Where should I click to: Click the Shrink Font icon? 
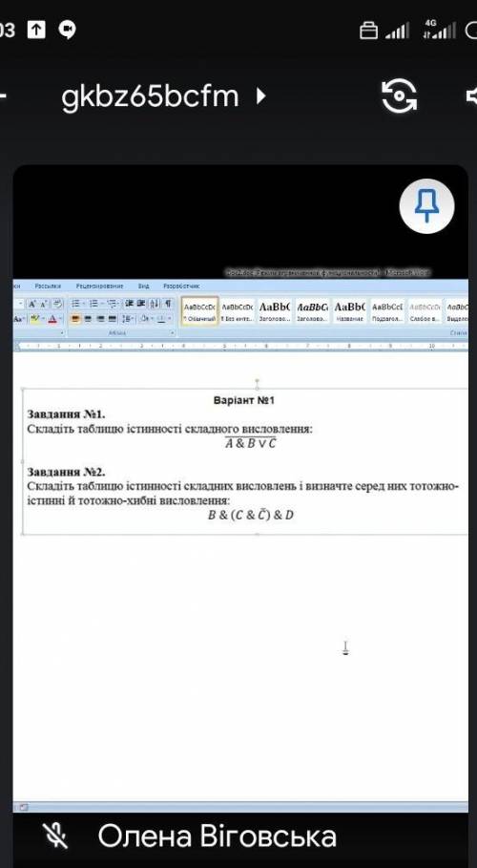[43, 304]
